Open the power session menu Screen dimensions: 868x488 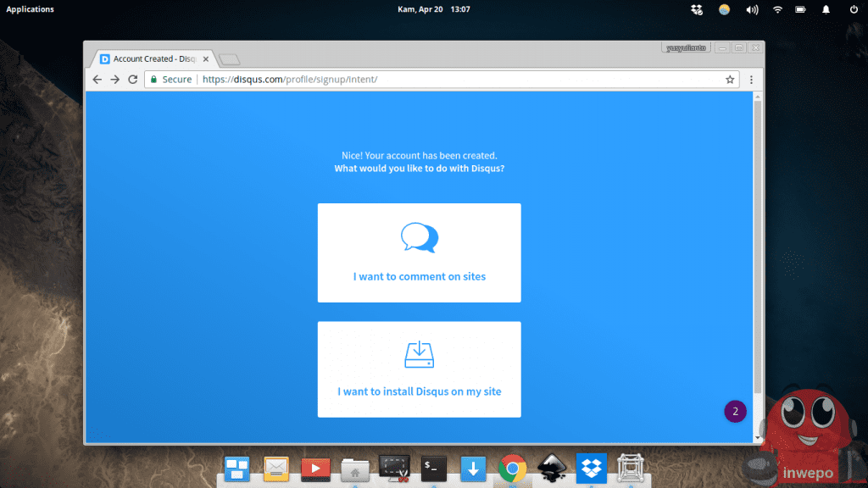(x=854, y=9)
